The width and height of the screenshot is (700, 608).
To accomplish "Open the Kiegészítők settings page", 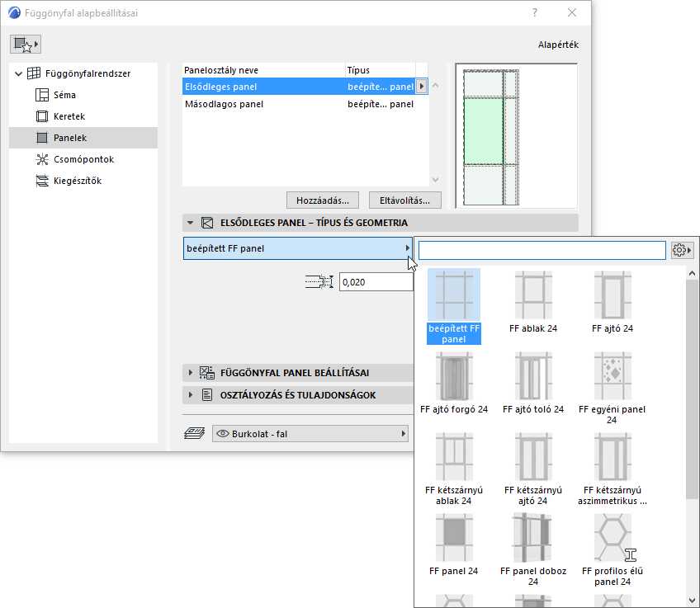I will 78,181.
